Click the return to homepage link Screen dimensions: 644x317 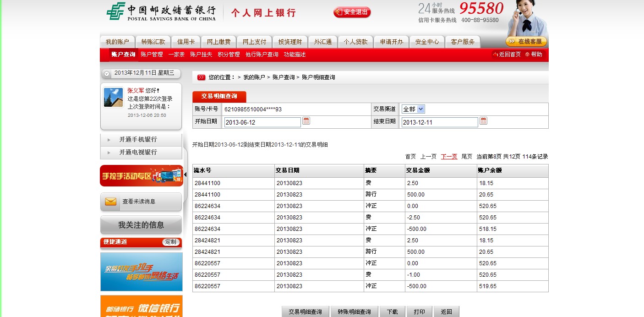[x=507, y=55]
